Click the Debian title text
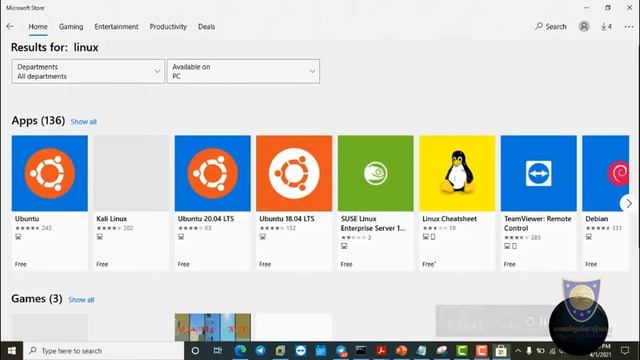 click(x=597, y=219)
